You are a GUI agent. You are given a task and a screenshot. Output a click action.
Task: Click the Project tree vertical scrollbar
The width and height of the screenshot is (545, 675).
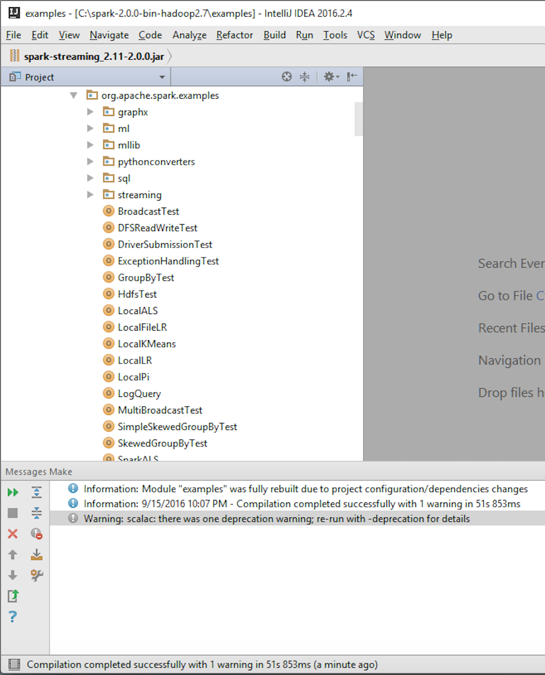pos(359,119)
